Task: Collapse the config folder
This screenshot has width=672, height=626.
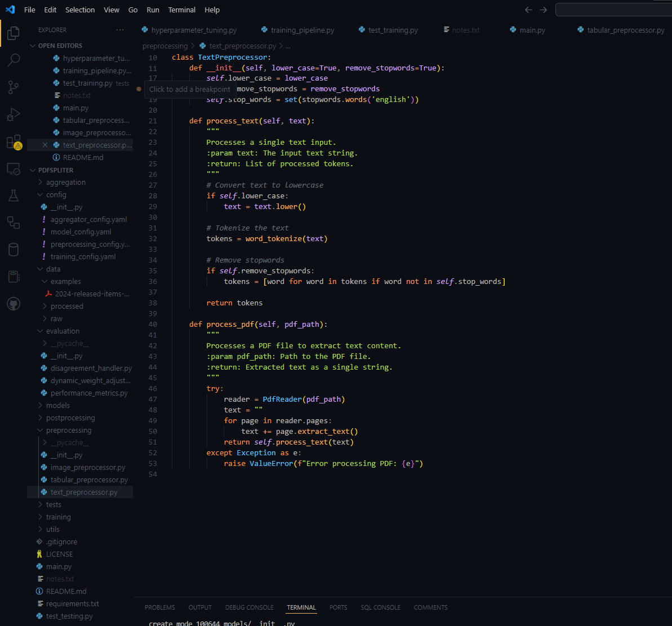Action: pyautogui.click(x=56, y=194)
